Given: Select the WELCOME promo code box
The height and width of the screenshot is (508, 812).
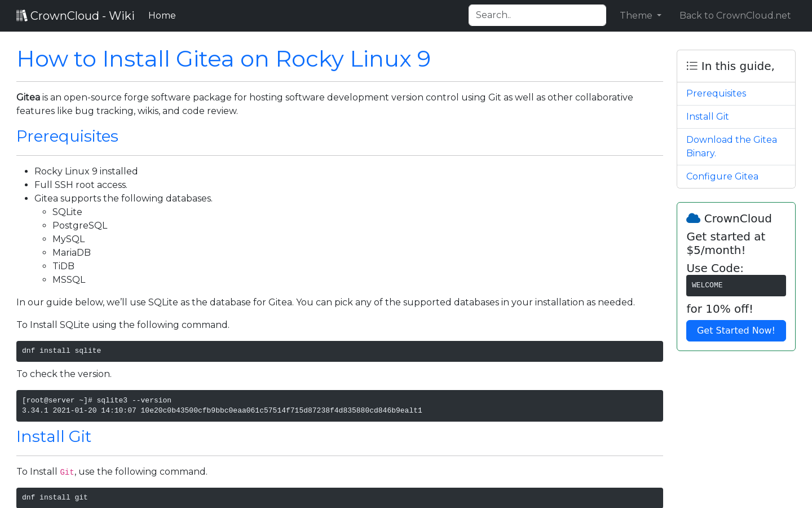Looking at the screenshot, I should click(736, 285).
